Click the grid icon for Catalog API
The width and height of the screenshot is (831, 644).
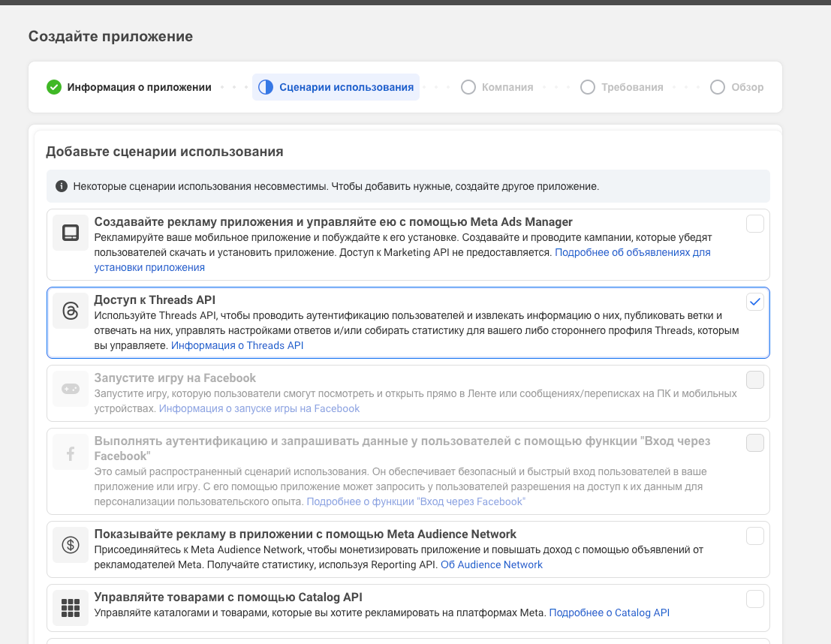point(71,608)
